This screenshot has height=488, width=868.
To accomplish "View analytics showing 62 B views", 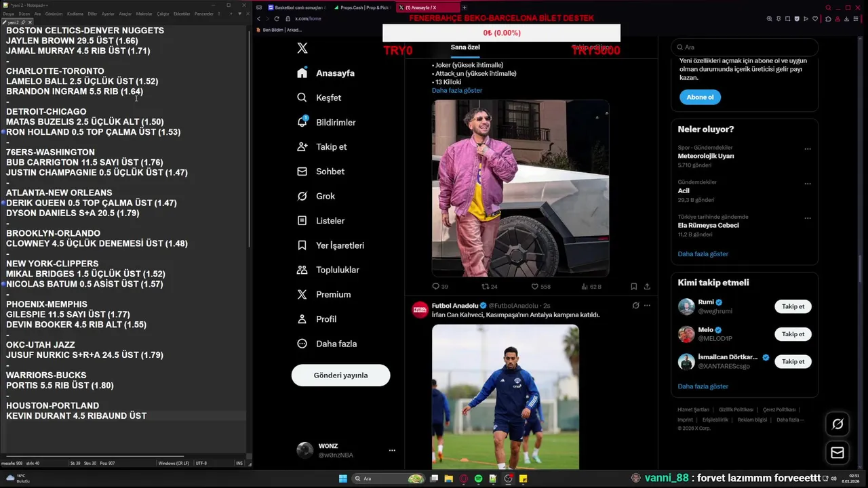I will [x=591, y=287].
